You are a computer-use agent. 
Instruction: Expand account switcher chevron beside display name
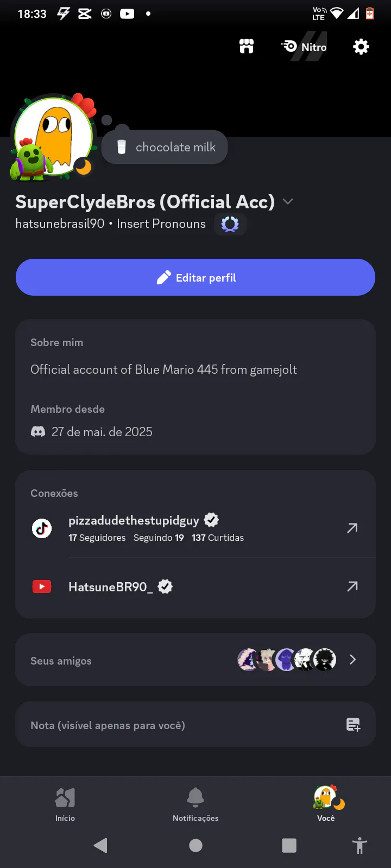pyautogui.click(x=288, y=202)
